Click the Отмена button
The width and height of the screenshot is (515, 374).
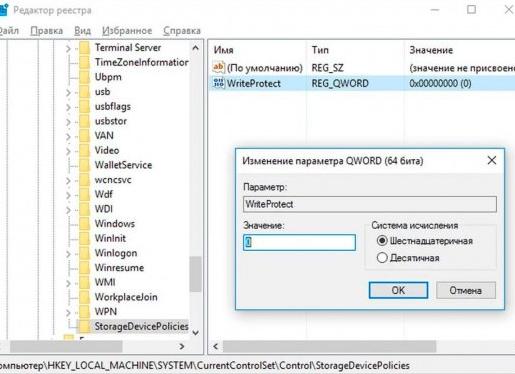point(466,290)
